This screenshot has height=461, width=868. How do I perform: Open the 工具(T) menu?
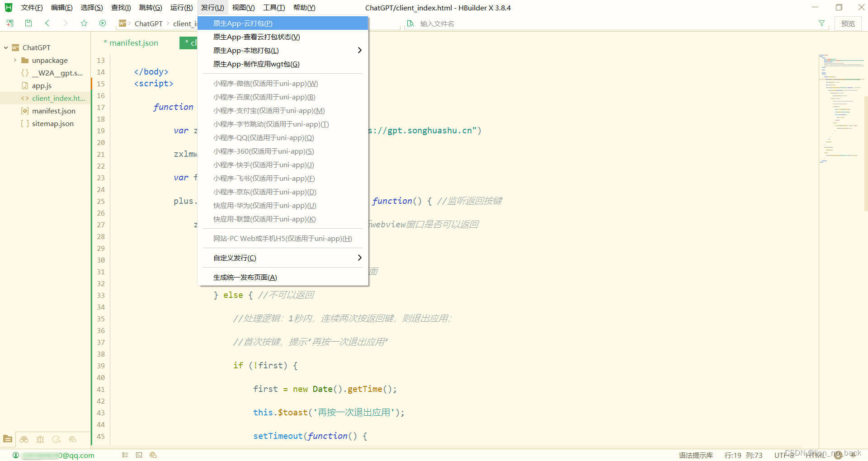click(x=274, y=8)
